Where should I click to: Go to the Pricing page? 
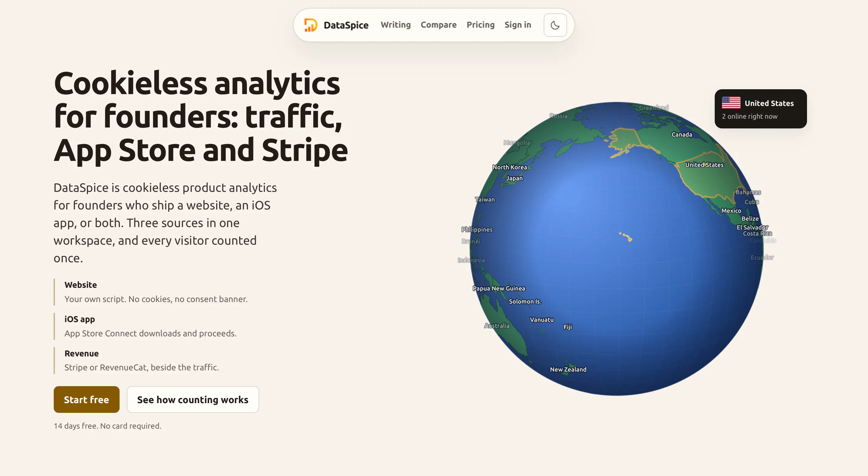480,25
